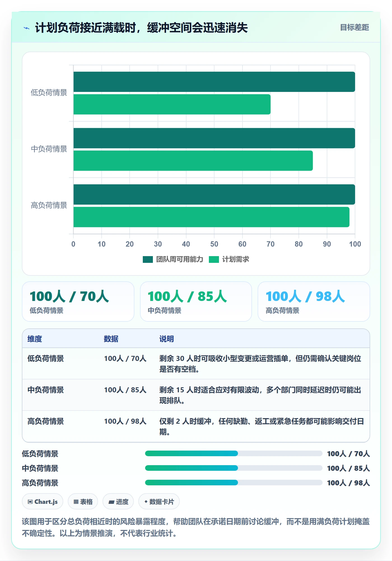392x561 pixels.
Task: Click the 低负荷情景 progress bar
Action: click(234, 453)
